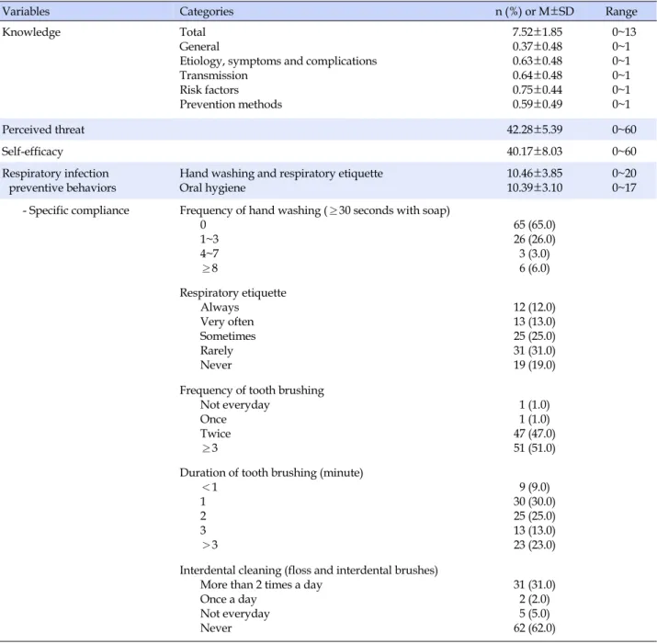The width and height of the screenshot is (657, 644).
Task: Click the 'Risk factors' category
Action: (x=210, y=90)
